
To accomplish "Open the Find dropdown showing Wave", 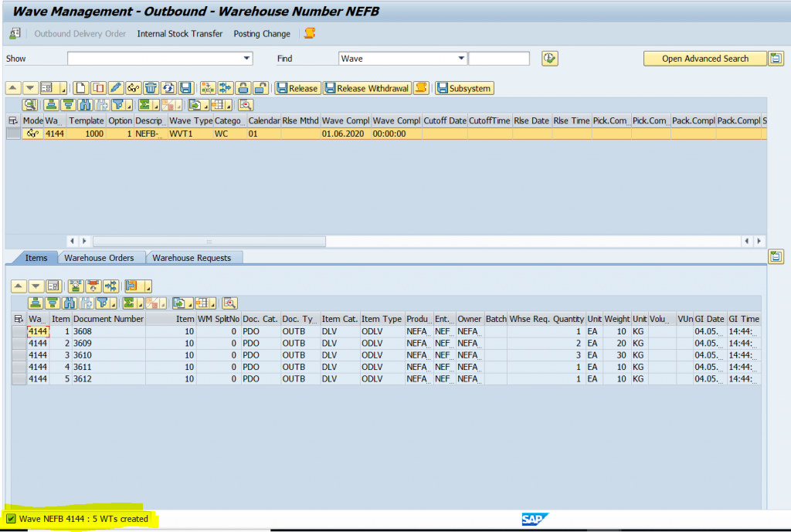I will [x=461, y=59].
